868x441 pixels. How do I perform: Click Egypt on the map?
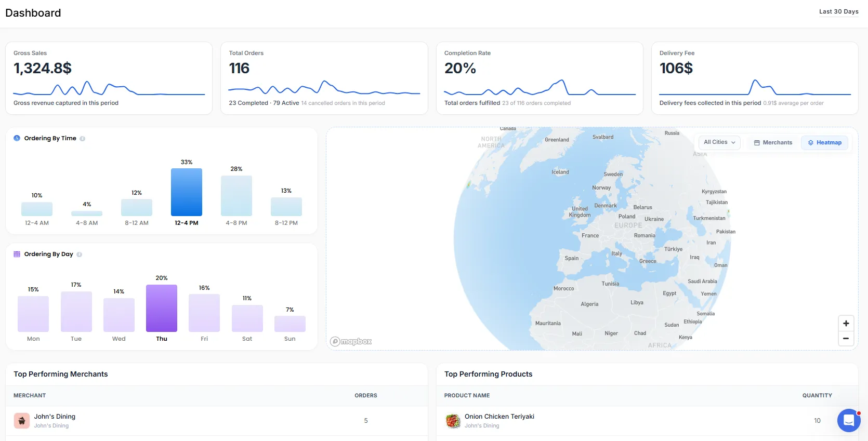point(669,293)
